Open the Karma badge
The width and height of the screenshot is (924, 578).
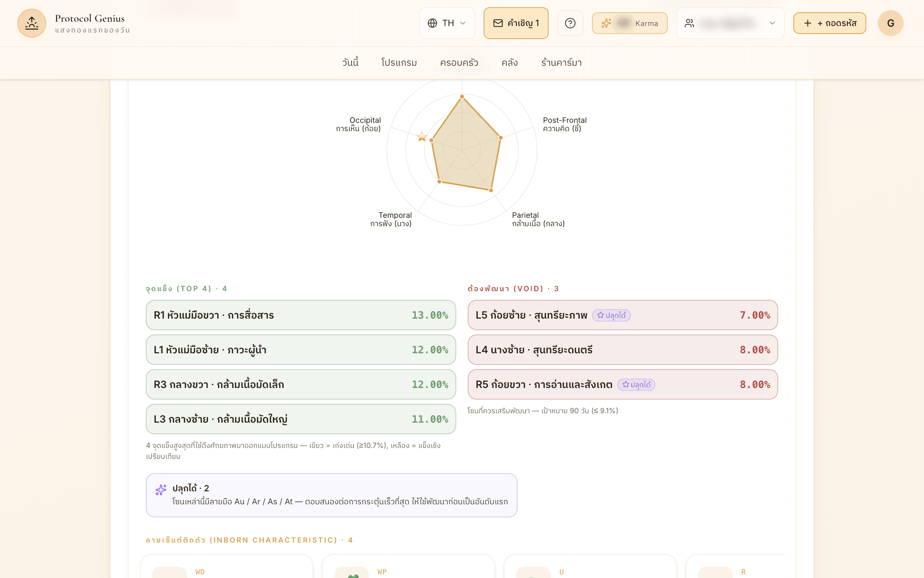point(629,23)
